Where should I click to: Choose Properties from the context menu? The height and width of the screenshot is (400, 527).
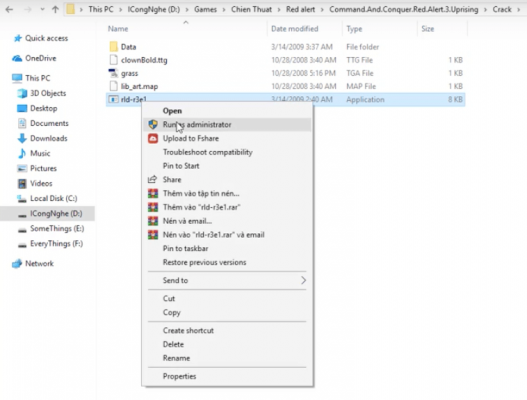[x=227, y=376]
